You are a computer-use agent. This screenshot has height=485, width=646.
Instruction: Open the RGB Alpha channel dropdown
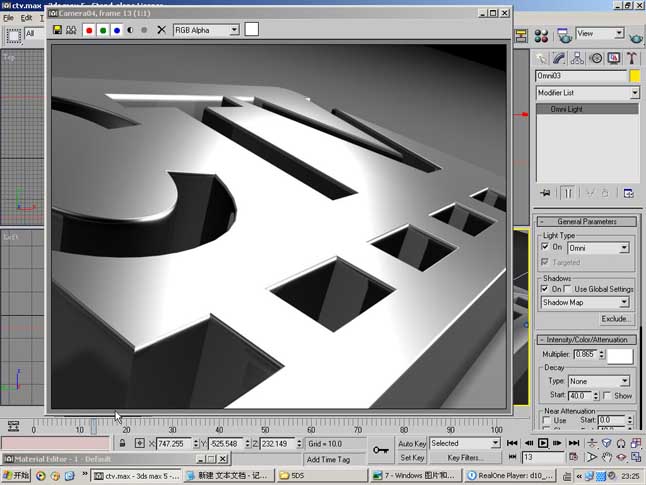pos(206,30)
